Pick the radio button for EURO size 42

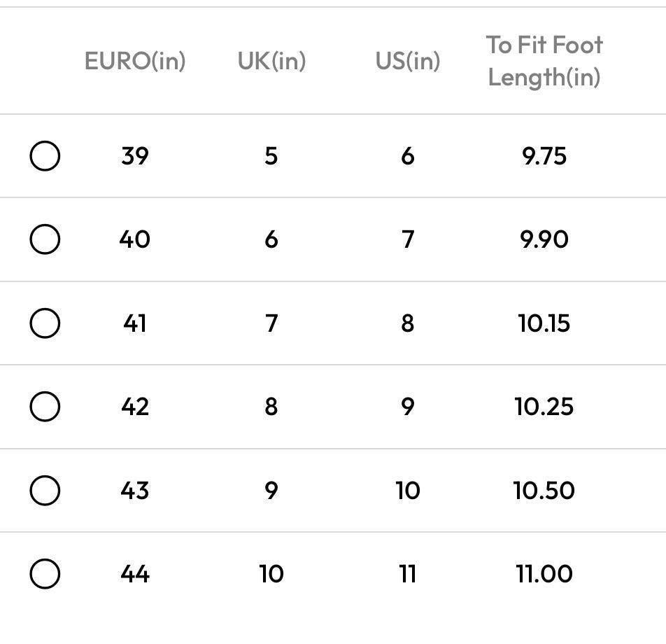click(45, 407)
